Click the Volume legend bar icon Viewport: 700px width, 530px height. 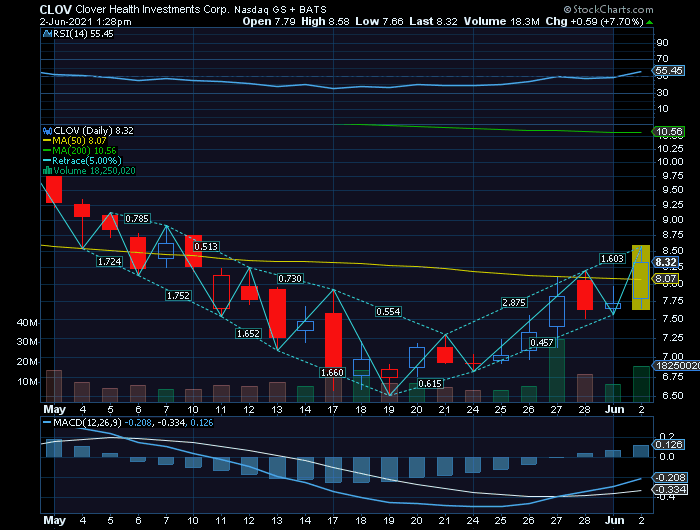click(x=47, y=171)
